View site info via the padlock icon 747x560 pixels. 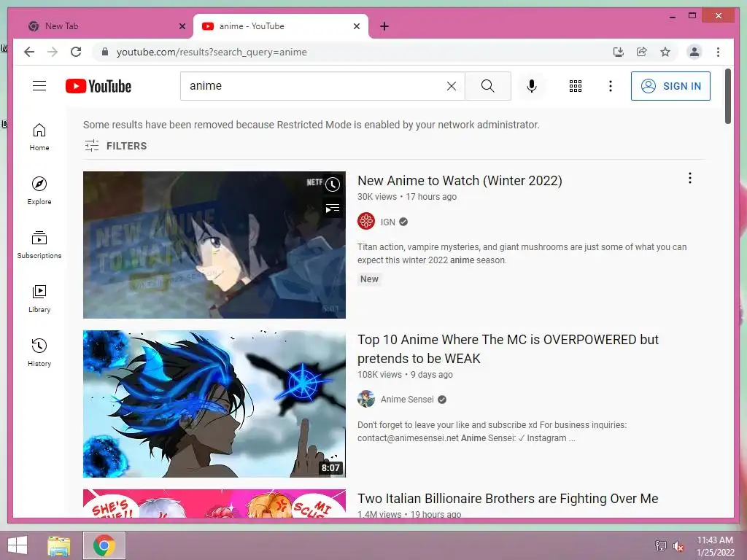click(x=105, y=52)
